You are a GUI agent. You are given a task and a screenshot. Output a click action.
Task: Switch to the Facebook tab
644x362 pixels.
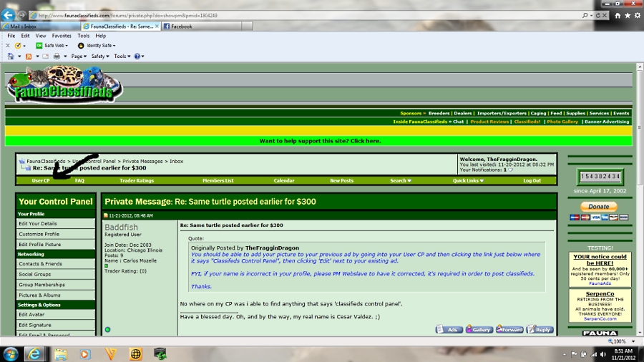201,26
